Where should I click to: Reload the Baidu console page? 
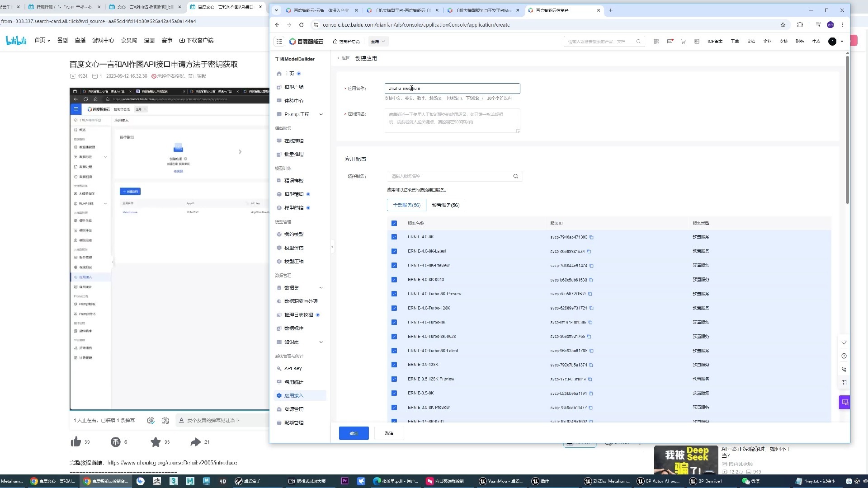(302, 25)
